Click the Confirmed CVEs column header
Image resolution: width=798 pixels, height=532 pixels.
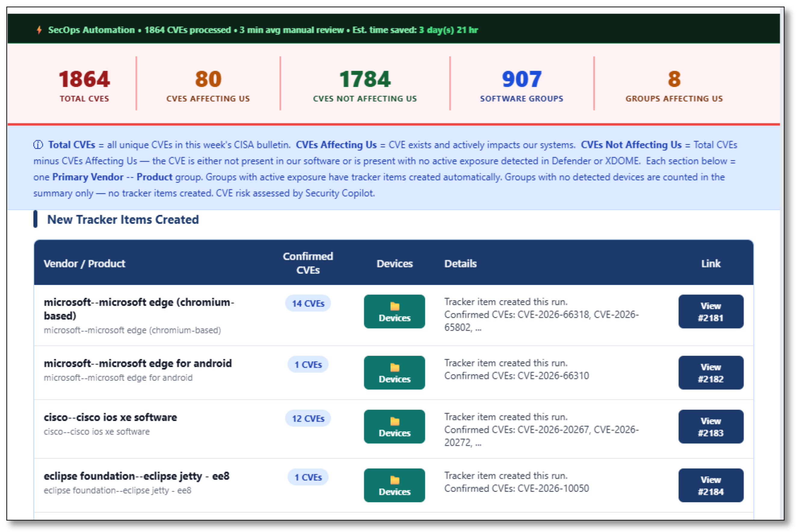click(308, 263)
